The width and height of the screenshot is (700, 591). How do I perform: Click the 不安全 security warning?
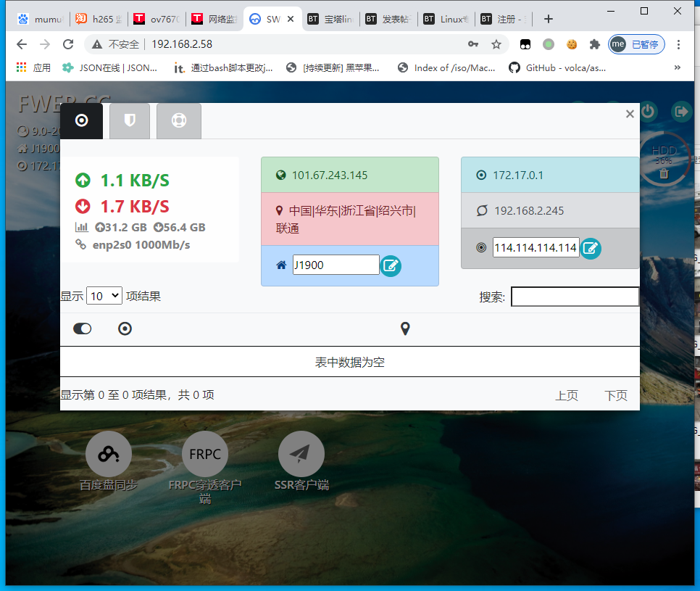pyautogui.click(x=116, y=44)
